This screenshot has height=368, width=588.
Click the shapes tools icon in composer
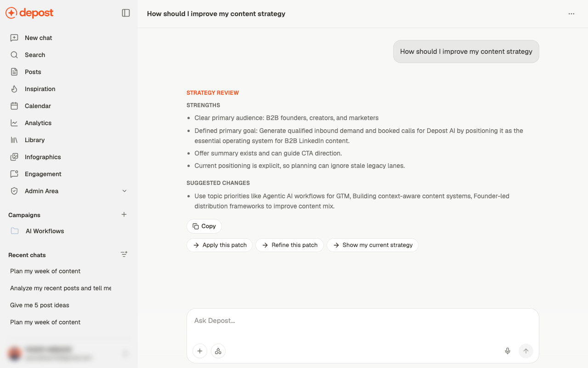[x=218, y=351]
